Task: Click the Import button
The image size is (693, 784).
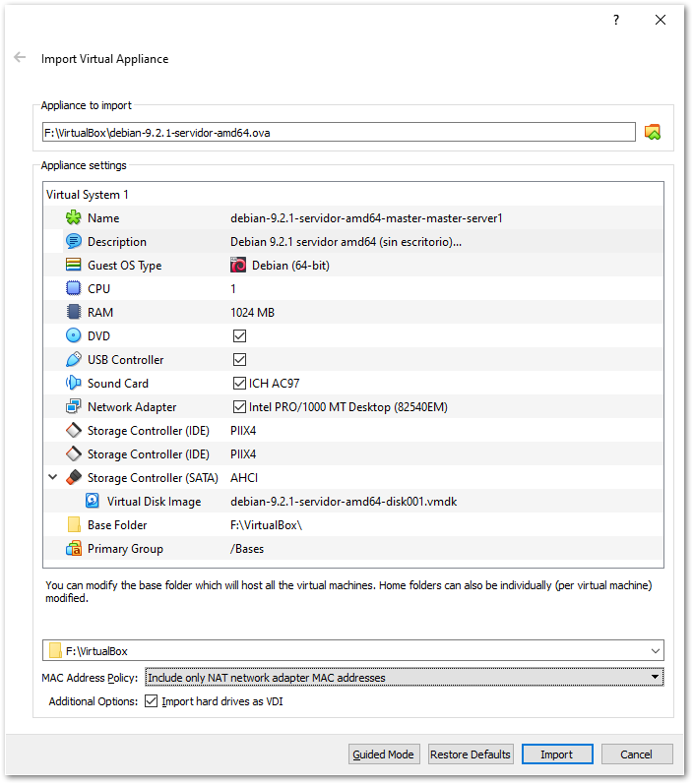Action: [557, 754]
